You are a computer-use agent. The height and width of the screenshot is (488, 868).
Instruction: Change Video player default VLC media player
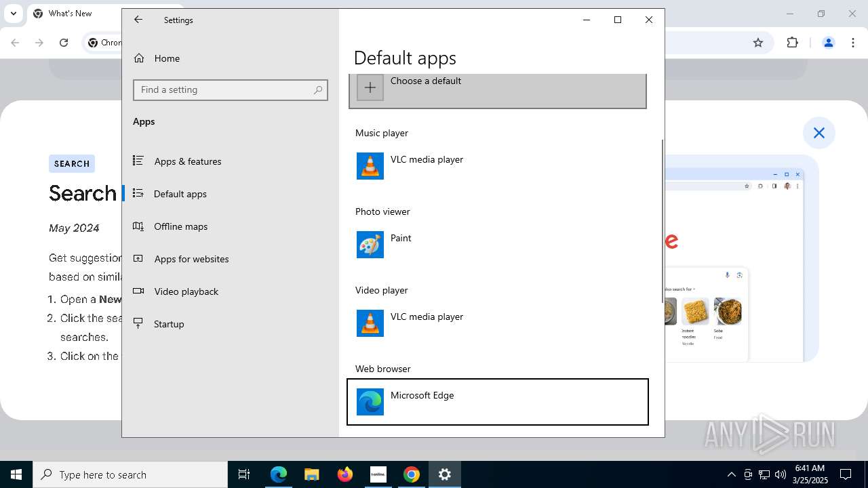[498, 323]
